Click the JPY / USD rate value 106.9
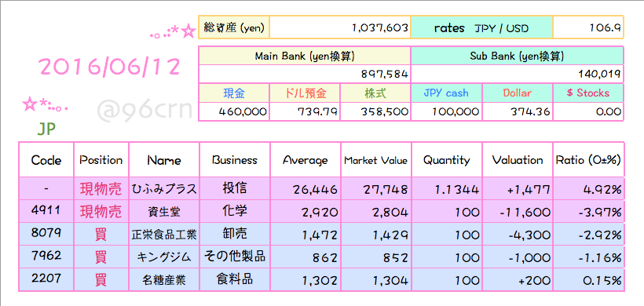644x306 pixels. pos(588,27)
